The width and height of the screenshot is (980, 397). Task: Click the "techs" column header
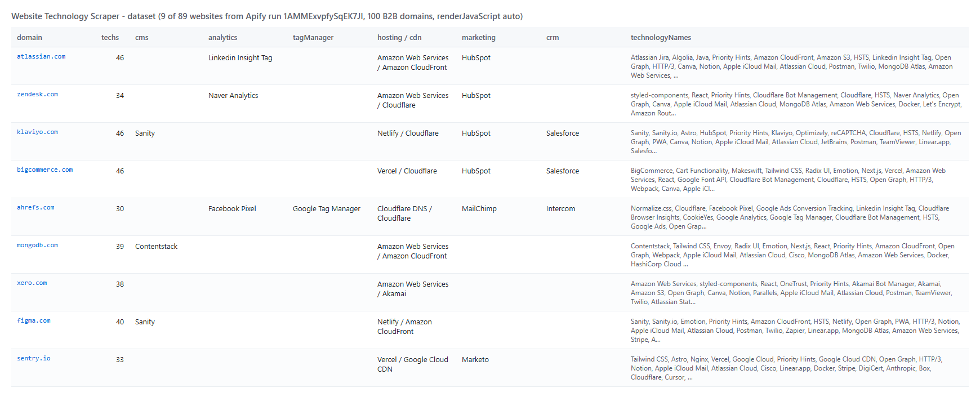pos(110,38)
